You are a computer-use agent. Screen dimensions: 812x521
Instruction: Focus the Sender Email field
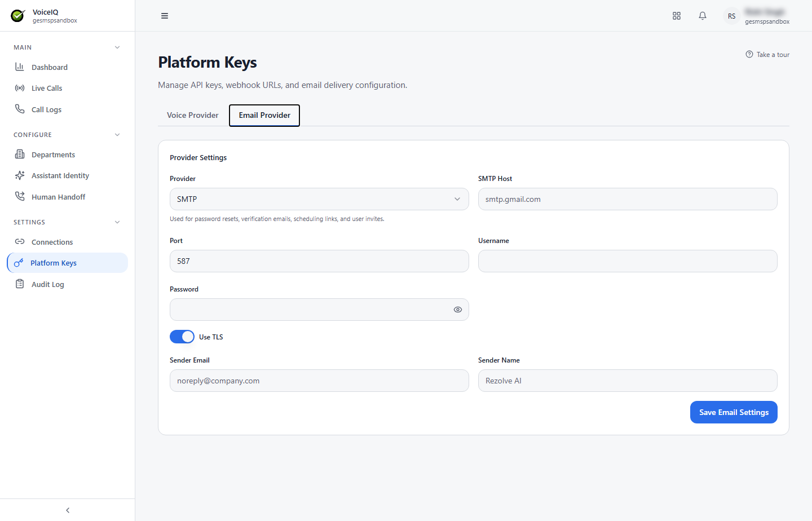click(319, 381)
